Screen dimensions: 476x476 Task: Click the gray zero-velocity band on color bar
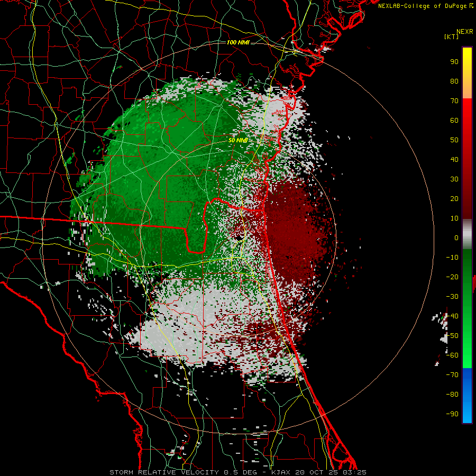pos(467,234)
